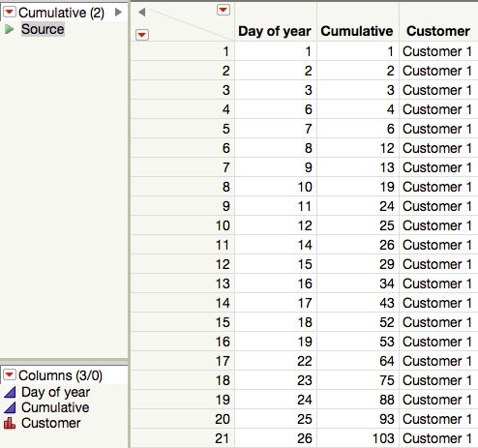Select row number 1
The height and width of the screenshot is (448, 478).
[x=183, y=51]
